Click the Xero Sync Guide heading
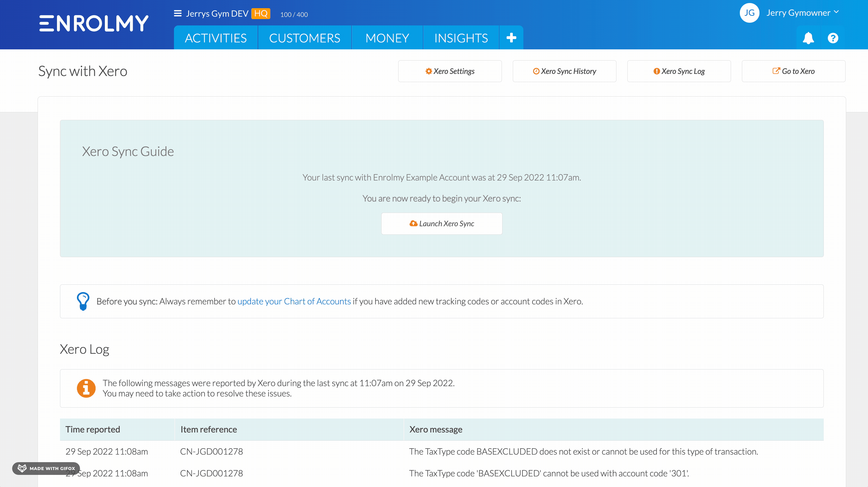Viewport: 868px width, 487px height. (128, 151)
